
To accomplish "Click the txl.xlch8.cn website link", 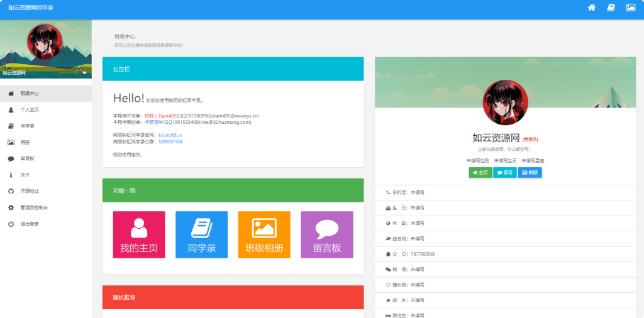I will (170, 135).
